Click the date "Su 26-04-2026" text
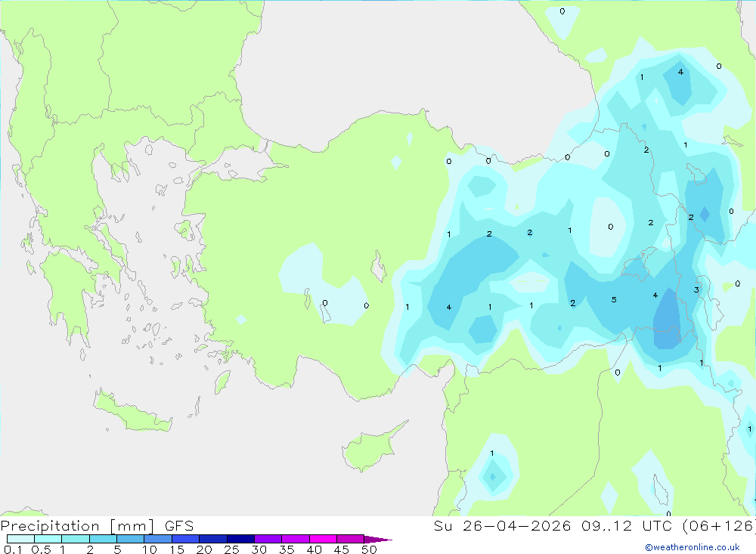This screenshot has height=554, width=756. click(502, 526)
